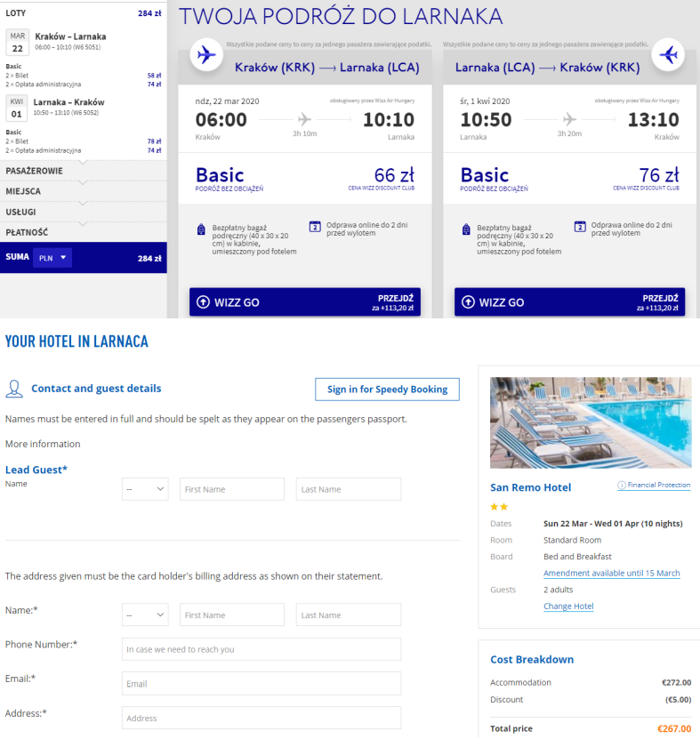Click the online check-in calendar icon on outbound card
Screen dimensions: 700x739
[315, 227]
